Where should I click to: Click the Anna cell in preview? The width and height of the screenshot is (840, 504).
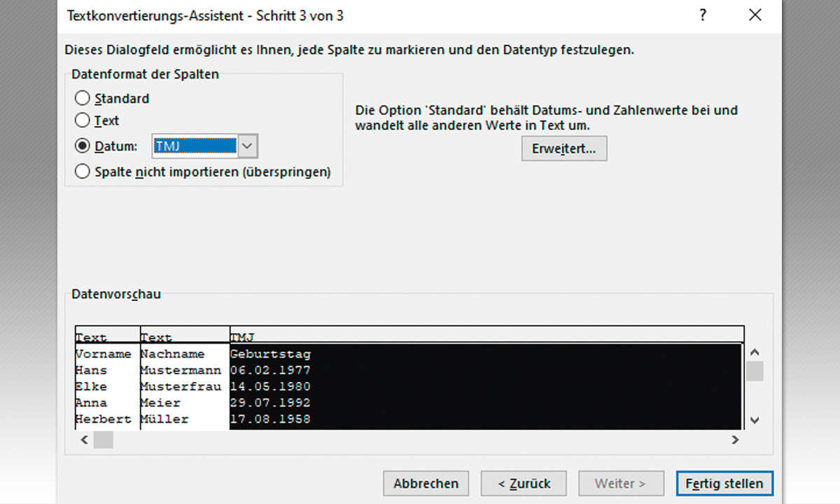pos(92,402)
